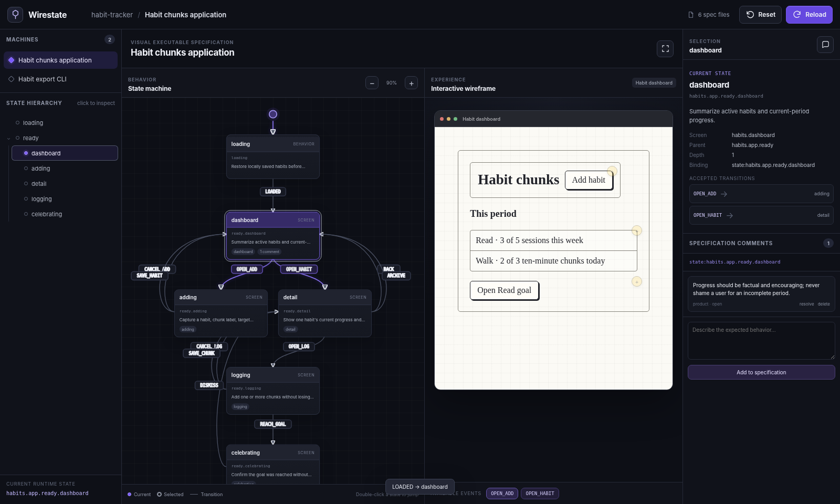
Task: Delete the specification comment
Action: click(x=824, y=304)
